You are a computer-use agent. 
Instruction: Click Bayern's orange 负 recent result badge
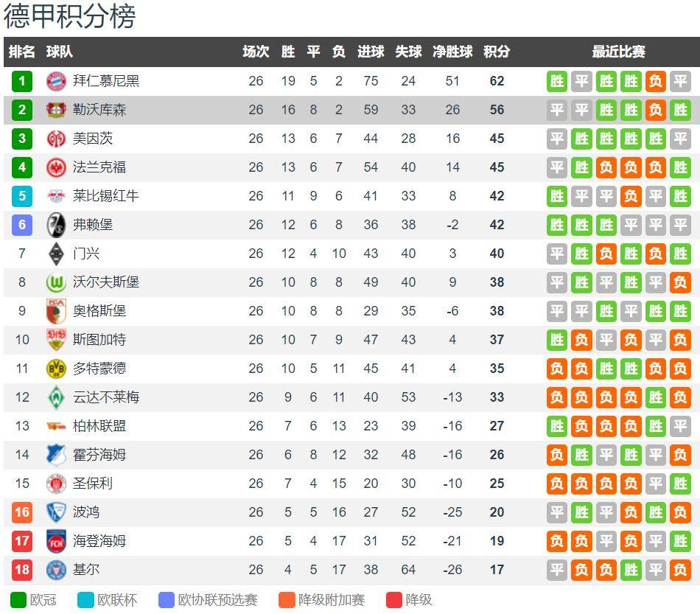(x=655, y=81)
